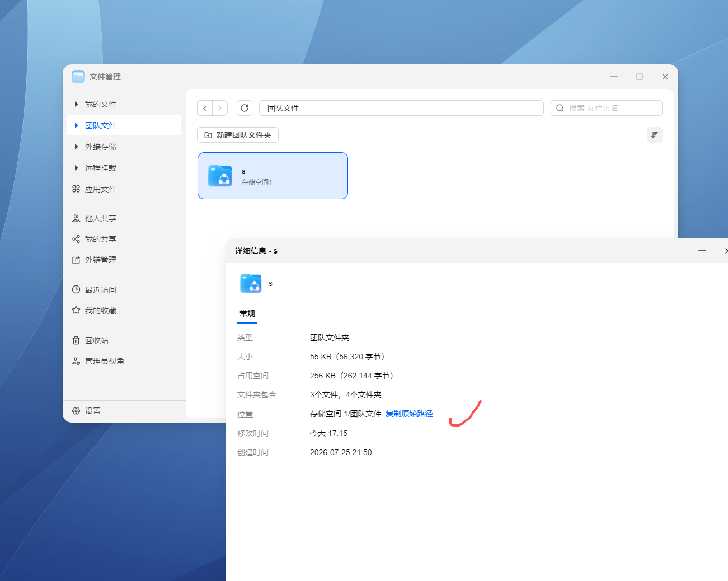Minimize the 文件管理 window
This screenshot has width=728, height=581.
click(614, 77)
